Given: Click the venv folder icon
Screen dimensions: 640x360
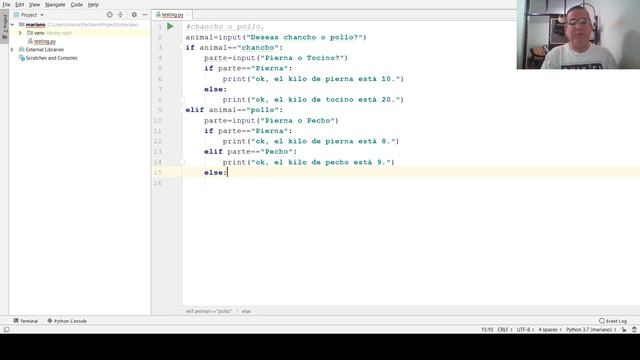Looking at the screenshot, I should point(30,33).
